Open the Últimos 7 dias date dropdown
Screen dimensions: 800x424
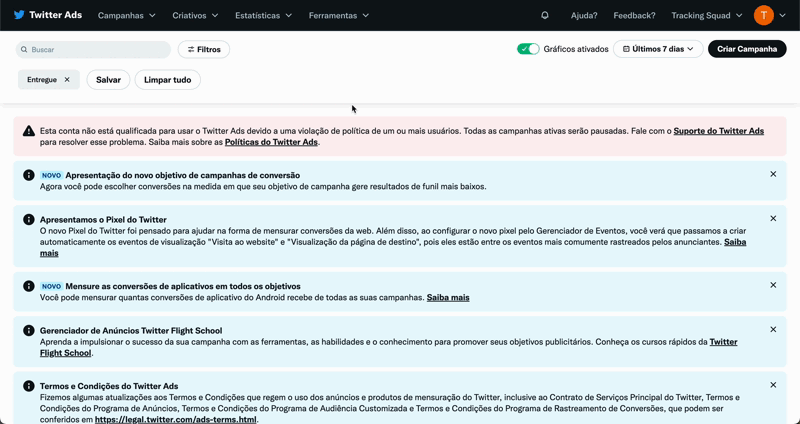[658, 49]
